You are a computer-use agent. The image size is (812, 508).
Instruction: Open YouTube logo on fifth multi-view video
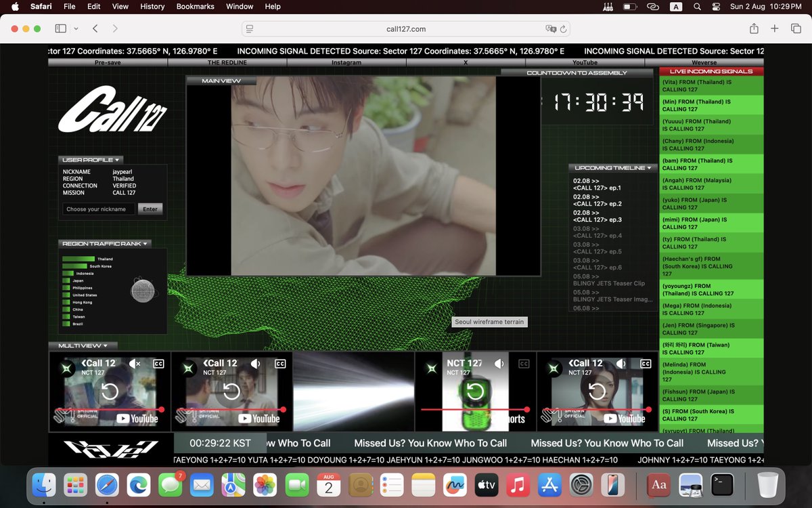(x=625, y=419)
